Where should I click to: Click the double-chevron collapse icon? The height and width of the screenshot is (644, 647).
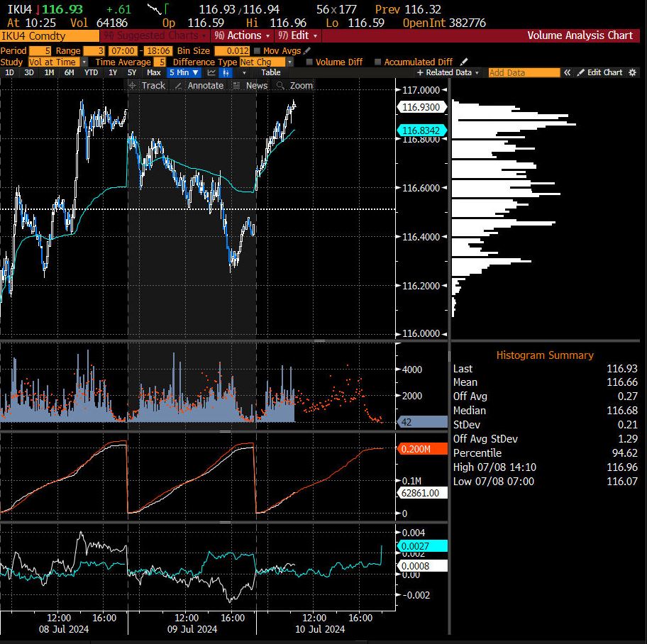567,72
